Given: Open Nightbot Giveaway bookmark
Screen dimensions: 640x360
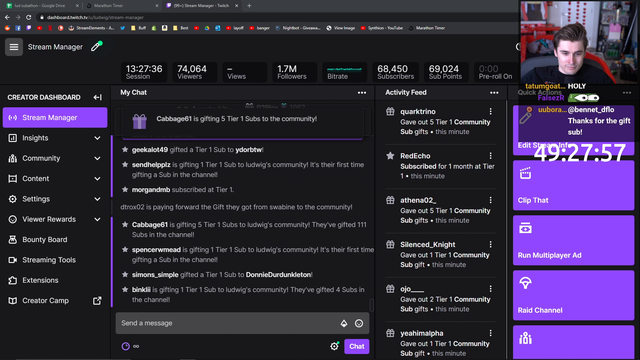Looking at the screenshot, I should click(298, 28).
